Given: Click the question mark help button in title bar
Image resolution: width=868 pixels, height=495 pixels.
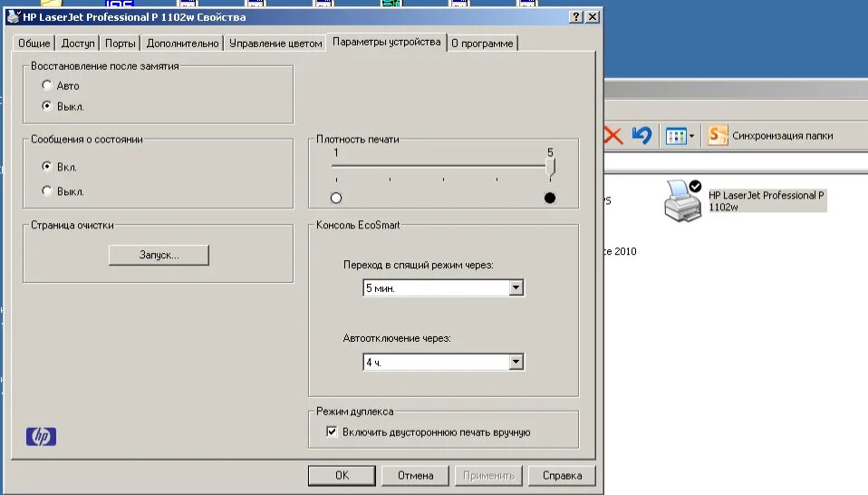Looking at the screenshot, I should [576, 16].
